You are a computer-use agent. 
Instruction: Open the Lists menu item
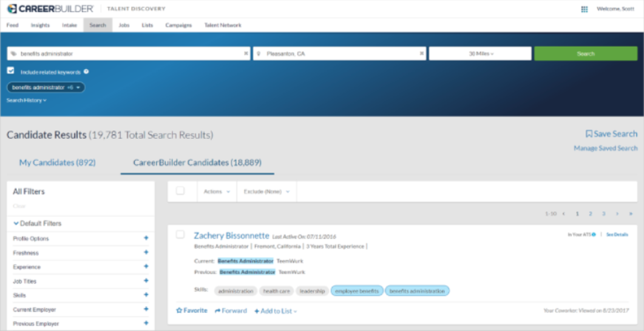(x=147, y=25)
